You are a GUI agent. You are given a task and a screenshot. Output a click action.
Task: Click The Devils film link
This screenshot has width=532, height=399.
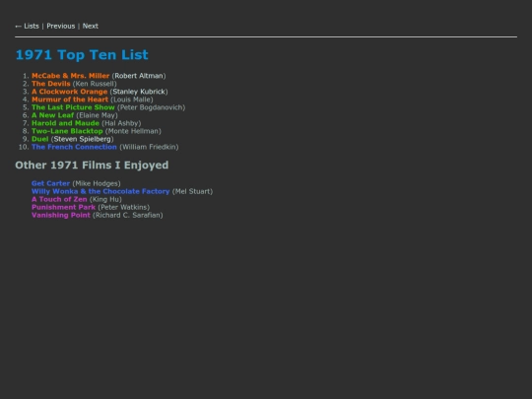[51, 84]
